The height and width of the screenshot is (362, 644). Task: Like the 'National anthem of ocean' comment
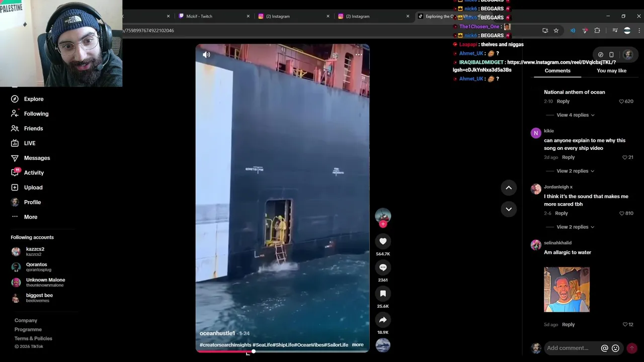pos(622,102)
